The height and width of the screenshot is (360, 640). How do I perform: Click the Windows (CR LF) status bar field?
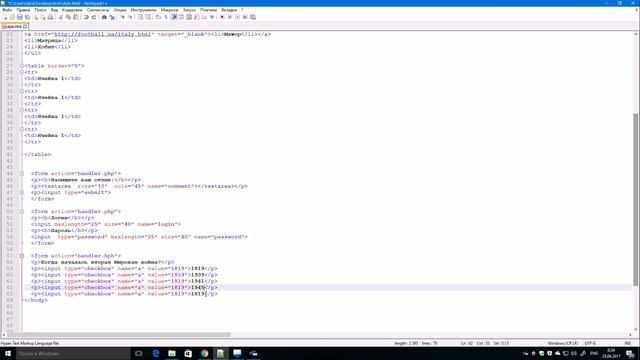[x=562, y=343]
